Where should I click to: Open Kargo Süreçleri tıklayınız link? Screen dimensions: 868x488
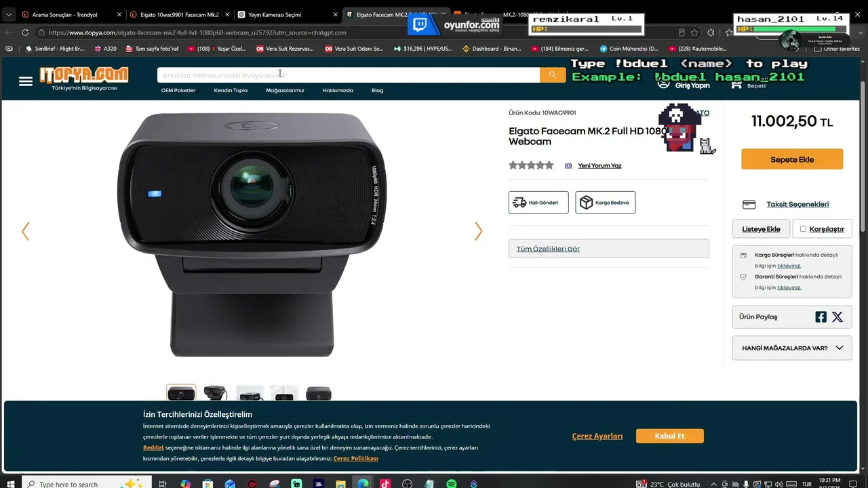click(x=789, y=266)
